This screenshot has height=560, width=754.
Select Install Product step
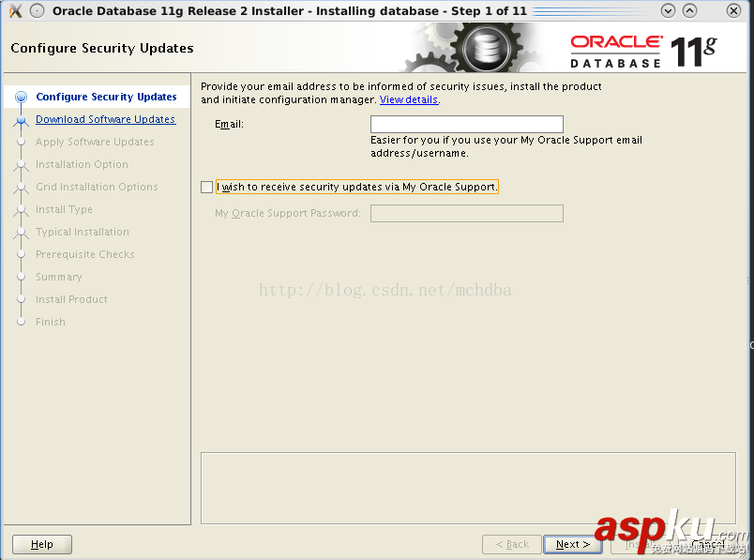coord(71,299)
